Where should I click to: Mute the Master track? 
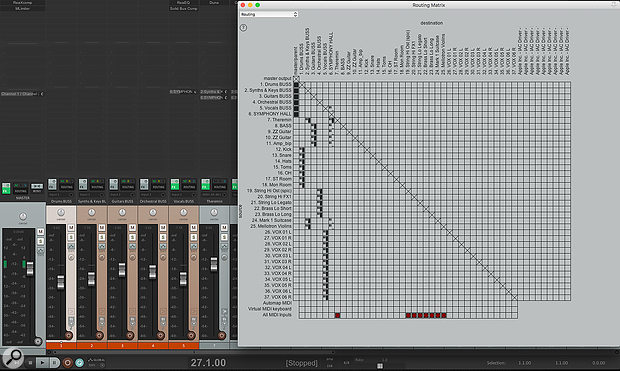click(40, 231)
